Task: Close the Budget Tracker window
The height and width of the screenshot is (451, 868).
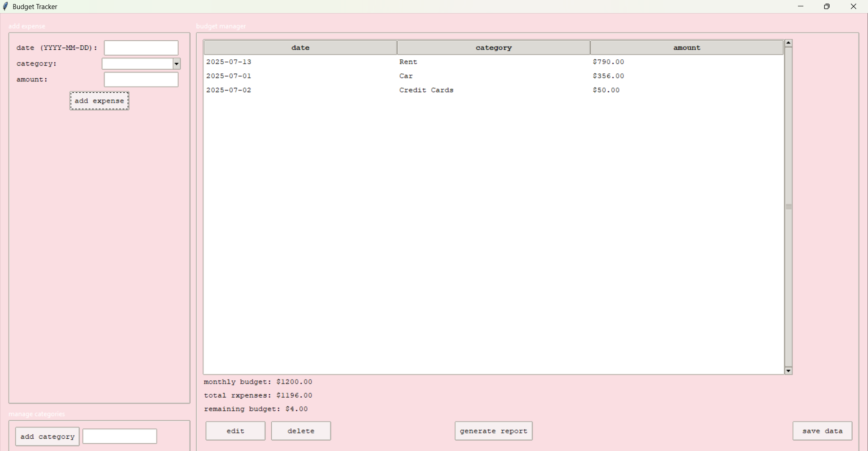Action: (x=854, y=7)
